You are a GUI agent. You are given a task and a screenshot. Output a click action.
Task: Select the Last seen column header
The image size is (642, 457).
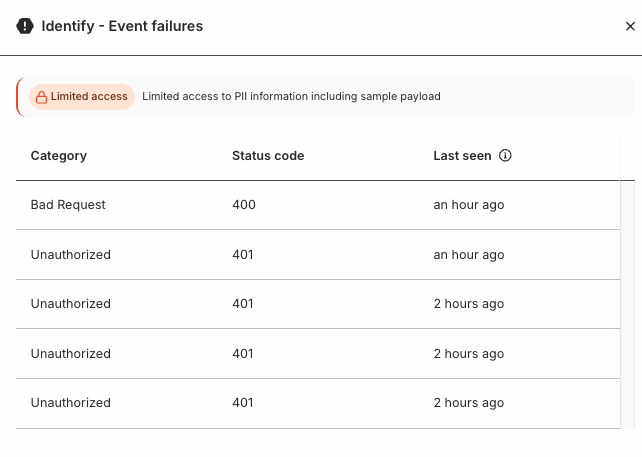[x=462, y=156]
